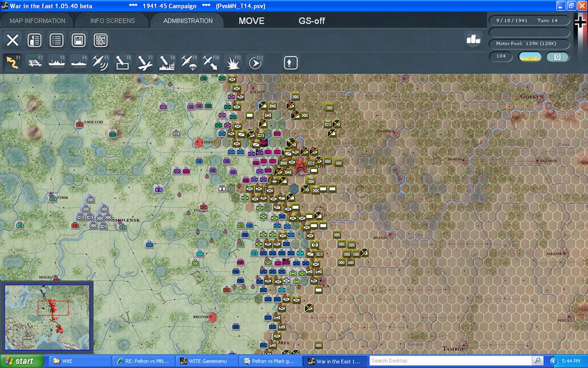
Task: Click the pill showing 0
Action: click(x=557, y=57)
